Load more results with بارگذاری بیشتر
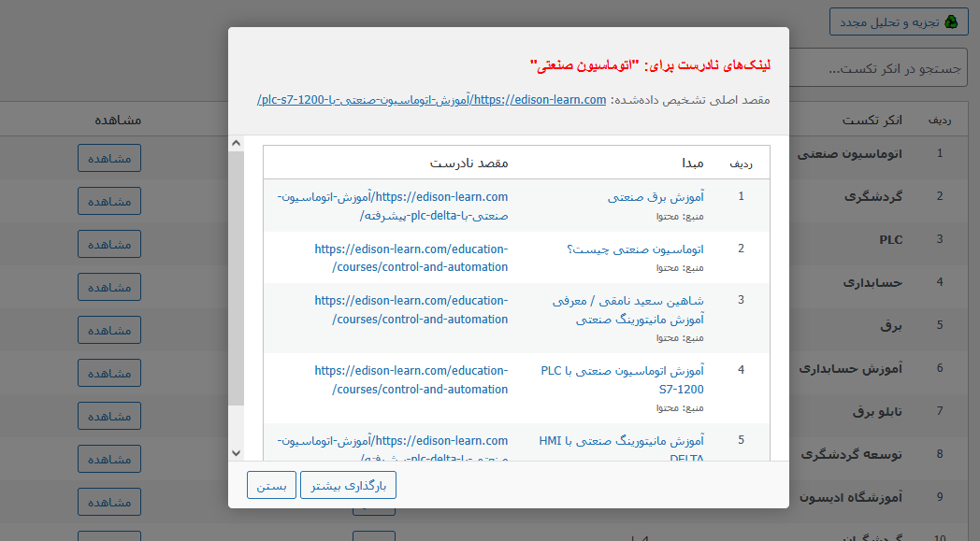Viewport: 980px width, 541px height. point(348,486)
